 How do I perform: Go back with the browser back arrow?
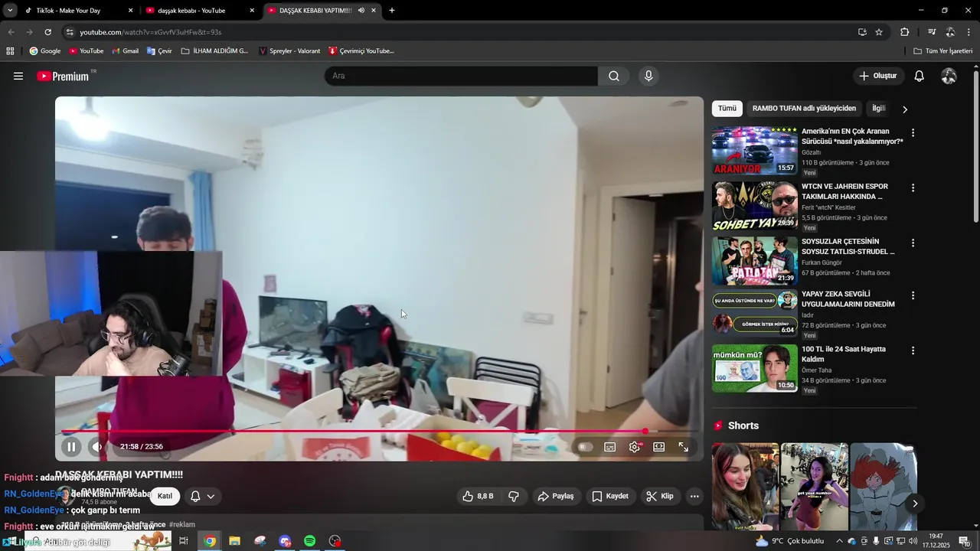(x=11, y=32)
